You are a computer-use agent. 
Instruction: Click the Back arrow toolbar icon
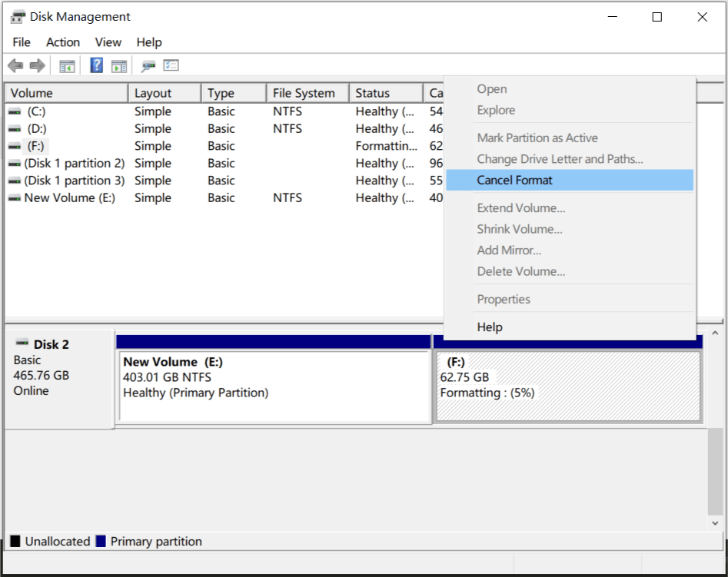(x=15, y=66)
